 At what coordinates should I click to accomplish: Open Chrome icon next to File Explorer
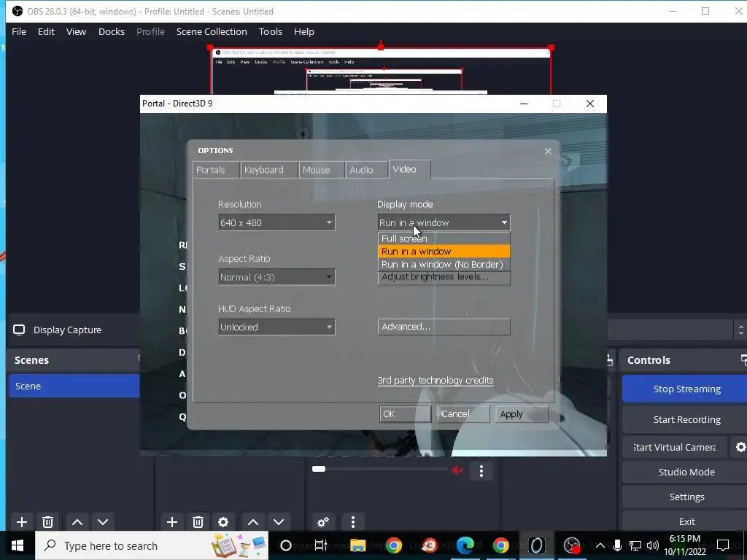click(393, 545)
